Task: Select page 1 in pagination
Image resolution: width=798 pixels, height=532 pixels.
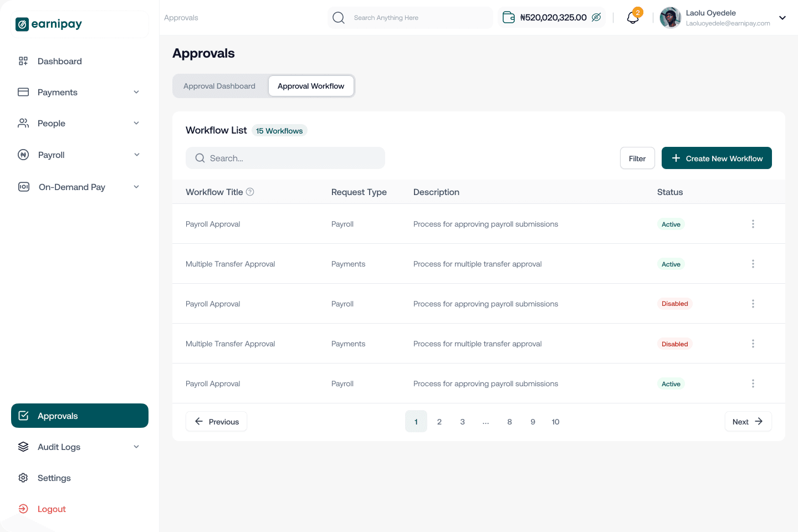Action: pyautogui.click(x=416, y=421)
